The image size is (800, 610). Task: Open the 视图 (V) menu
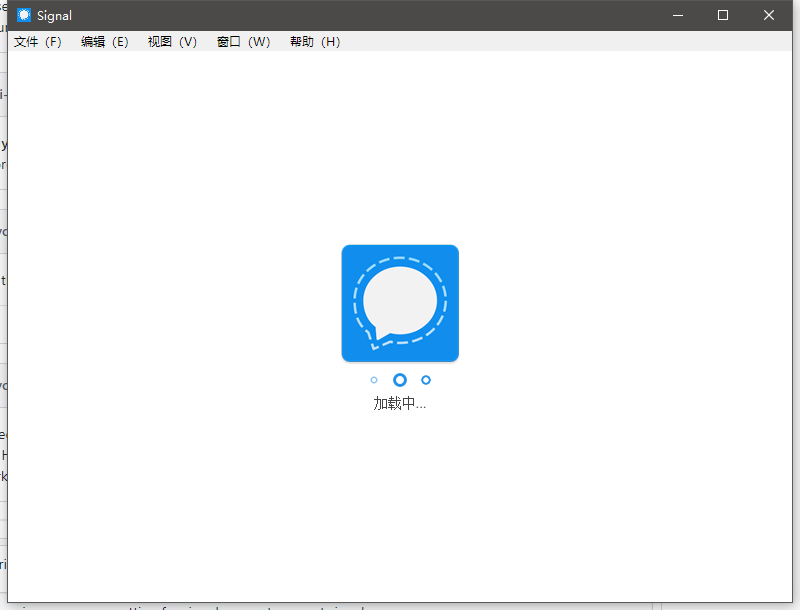172,42
